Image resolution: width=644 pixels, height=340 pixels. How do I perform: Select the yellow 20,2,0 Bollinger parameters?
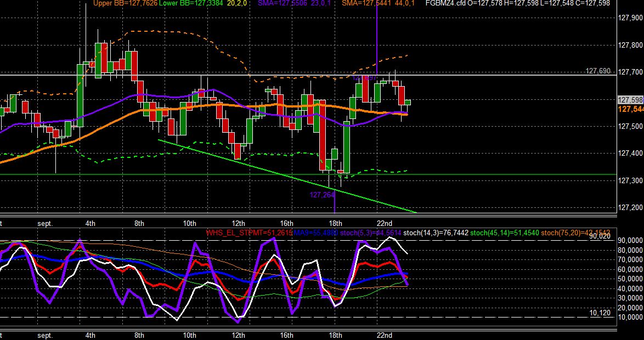coord(236,3)
